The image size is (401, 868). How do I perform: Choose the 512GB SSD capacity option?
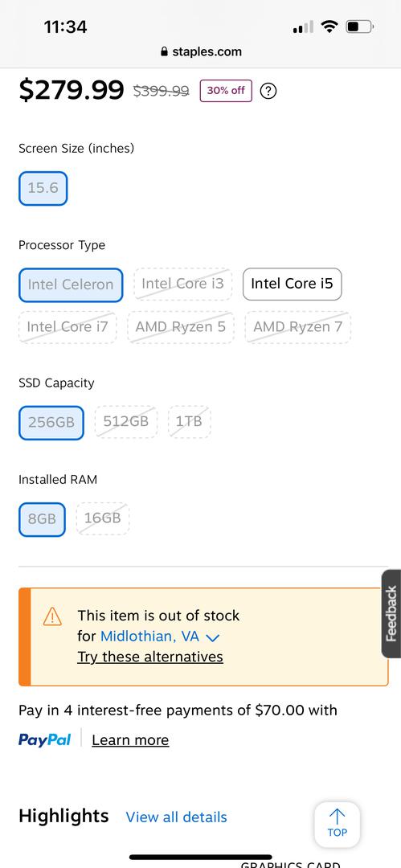point(125,422)
